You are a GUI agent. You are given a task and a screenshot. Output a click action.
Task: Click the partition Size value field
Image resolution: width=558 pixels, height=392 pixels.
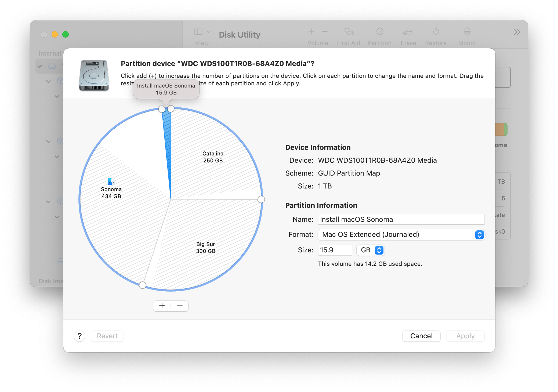pyautogui.click(x=335, y=250)
